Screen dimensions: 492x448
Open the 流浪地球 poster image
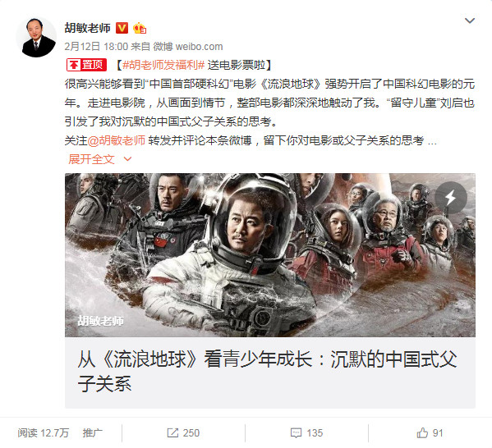point(270,255)
